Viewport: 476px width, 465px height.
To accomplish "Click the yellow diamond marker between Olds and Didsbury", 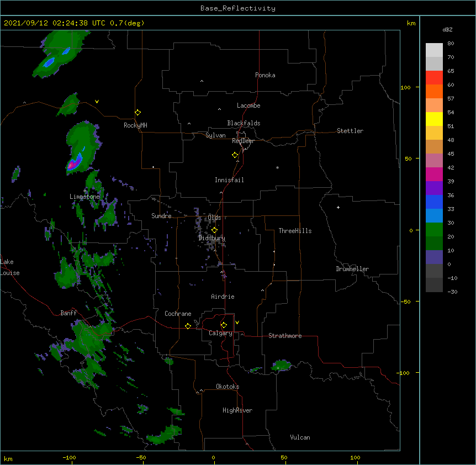I will click(214, 230).
